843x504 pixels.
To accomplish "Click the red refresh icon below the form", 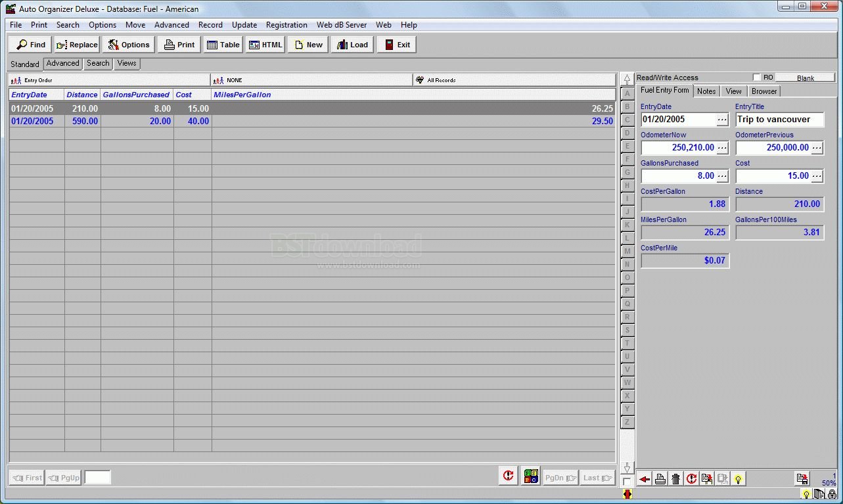I will [x=691, y=479].
